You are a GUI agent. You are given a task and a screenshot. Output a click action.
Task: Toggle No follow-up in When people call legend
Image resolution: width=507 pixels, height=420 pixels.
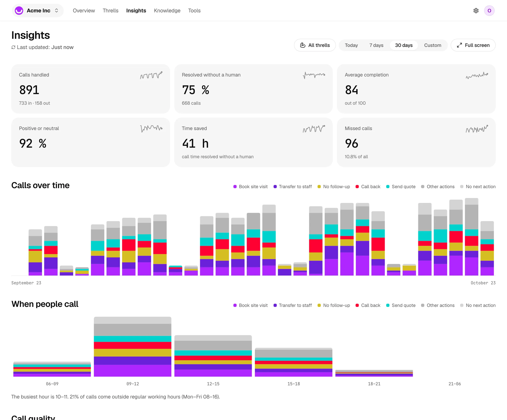click(x=334, y=305)
